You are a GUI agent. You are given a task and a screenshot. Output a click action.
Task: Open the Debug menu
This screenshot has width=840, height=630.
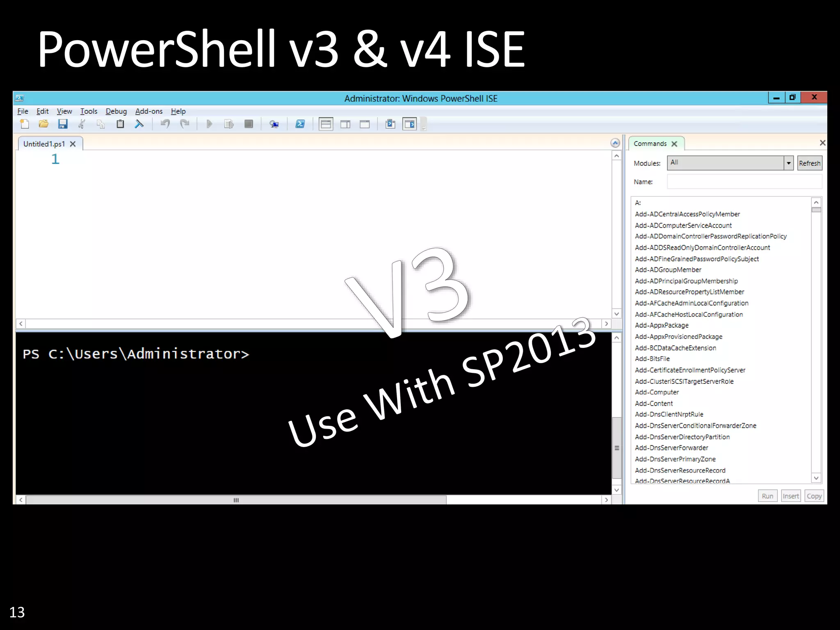point(116,111)
